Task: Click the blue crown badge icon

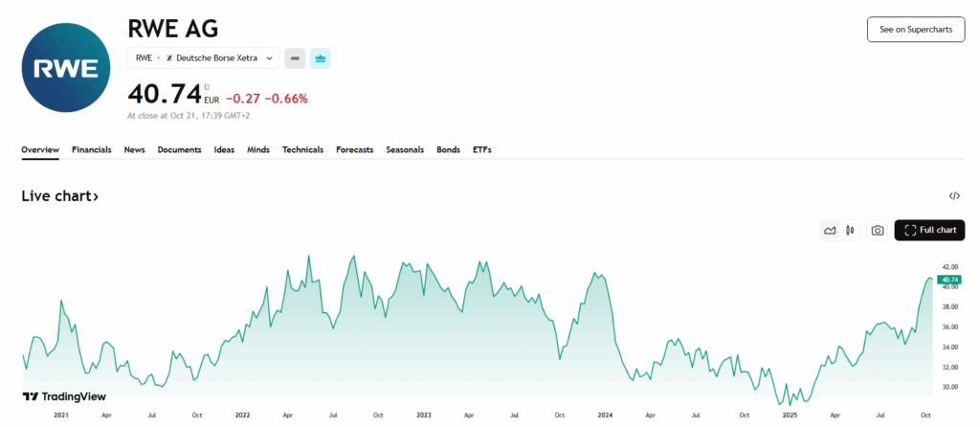Action: coord(320,58)
